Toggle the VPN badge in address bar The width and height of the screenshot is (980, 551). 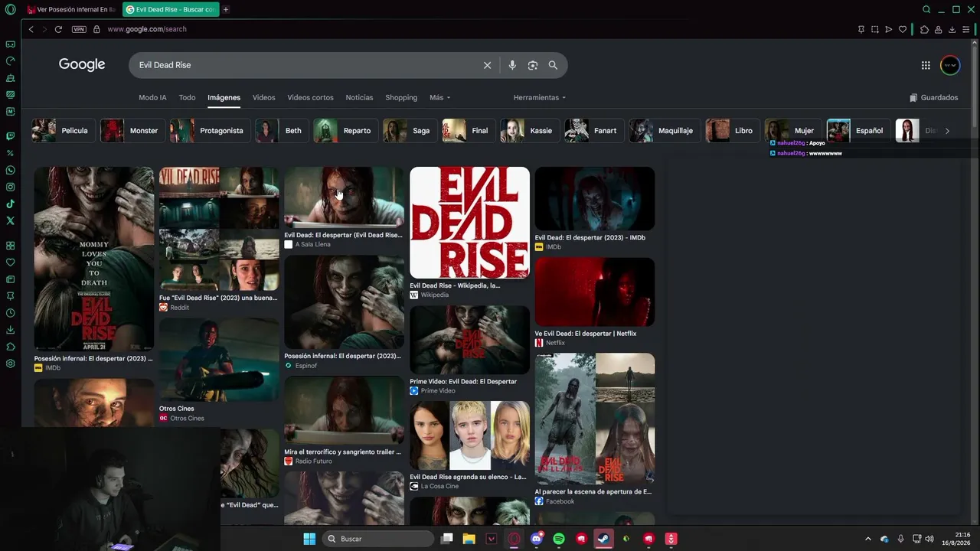(79, 29)
